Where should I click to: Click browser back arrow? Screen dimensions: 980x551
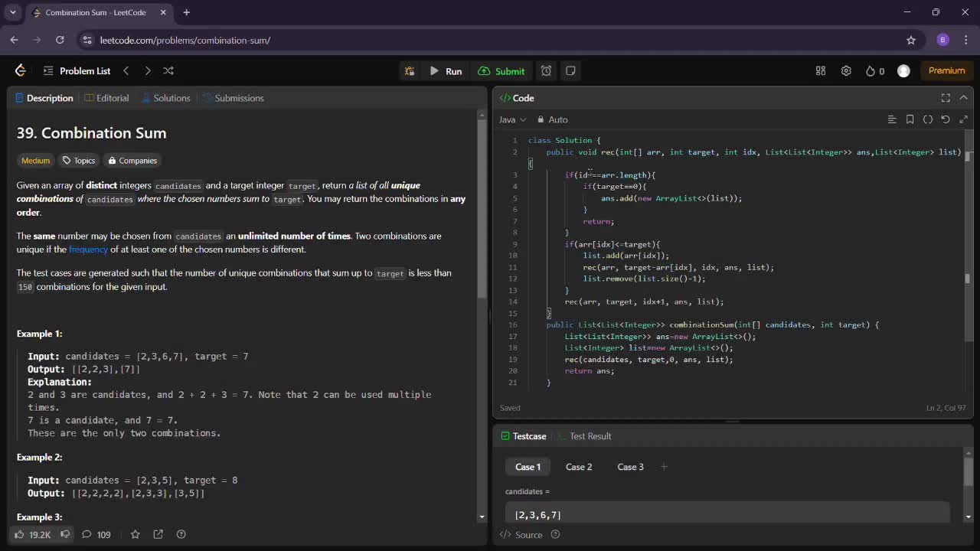(x=14, y=40)
